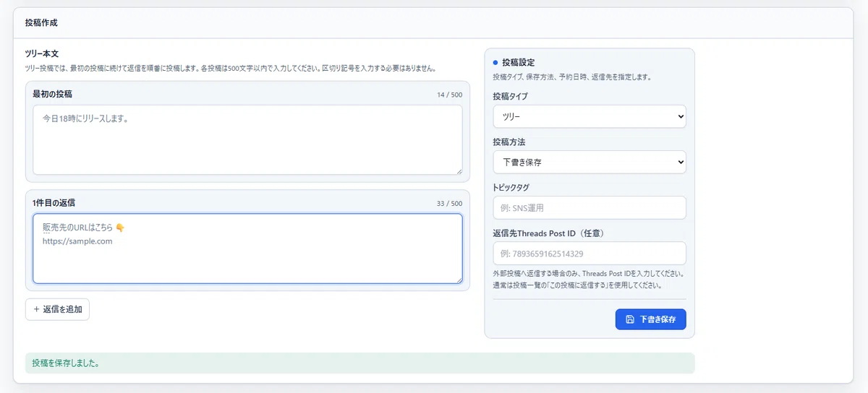This screenshot has width=868, height=393.
Task: Click the 投稿を保存しました。 success message
Action: pyautogui.click(x=360, y=363)
